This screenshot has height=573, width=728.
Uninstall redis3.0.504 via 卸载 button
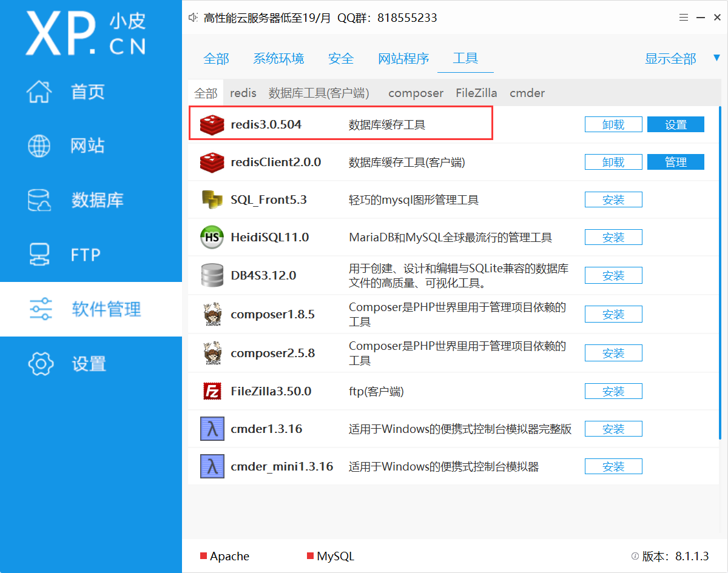point(613,124)
